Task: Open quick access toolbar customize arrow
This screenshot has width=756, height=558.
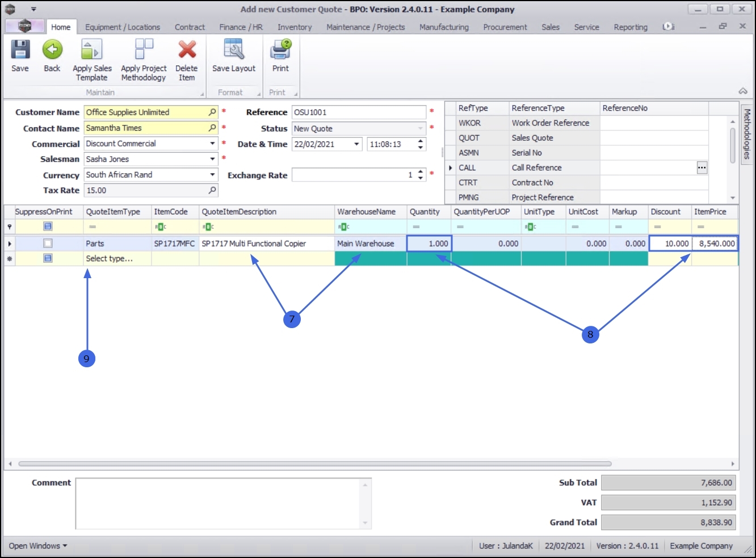Action: pyautogui.click(x=33, y=9)
